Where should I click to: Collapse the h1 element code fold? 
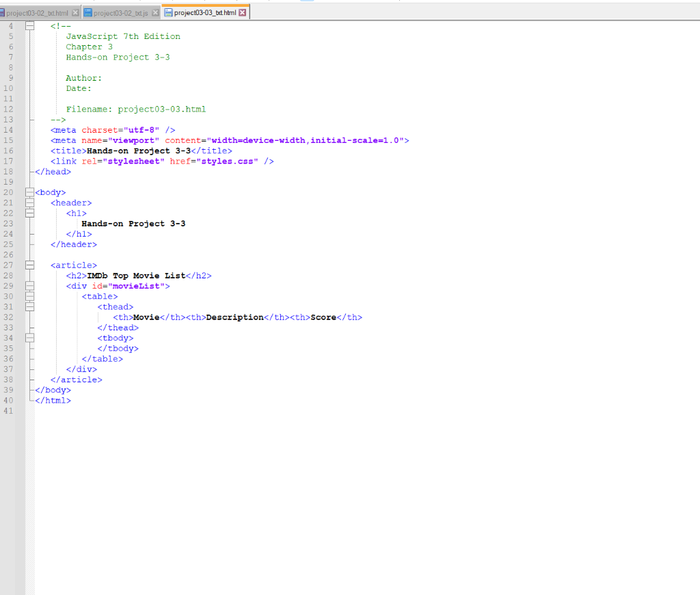click(x=29, y=213)
